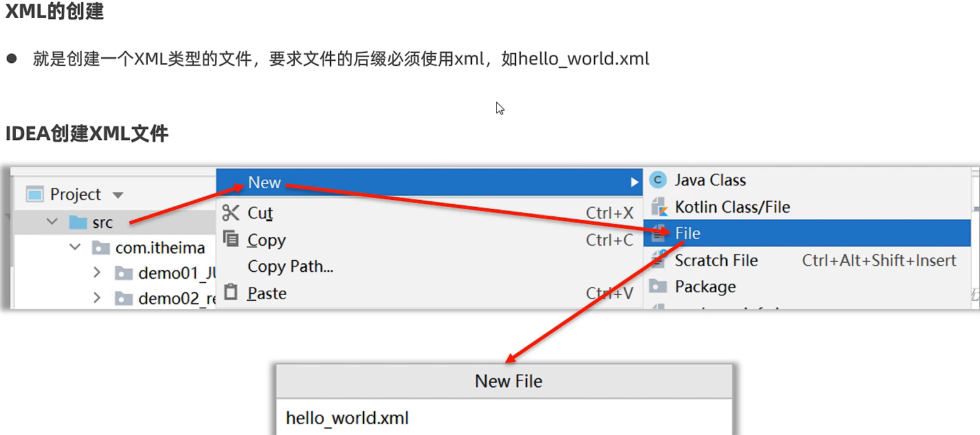The width and height of the screenshot is (980, 435).
Task: Click the Ctrl+Alt+Shift+Insert shortcut text
Action: click(x=879, y=260)
